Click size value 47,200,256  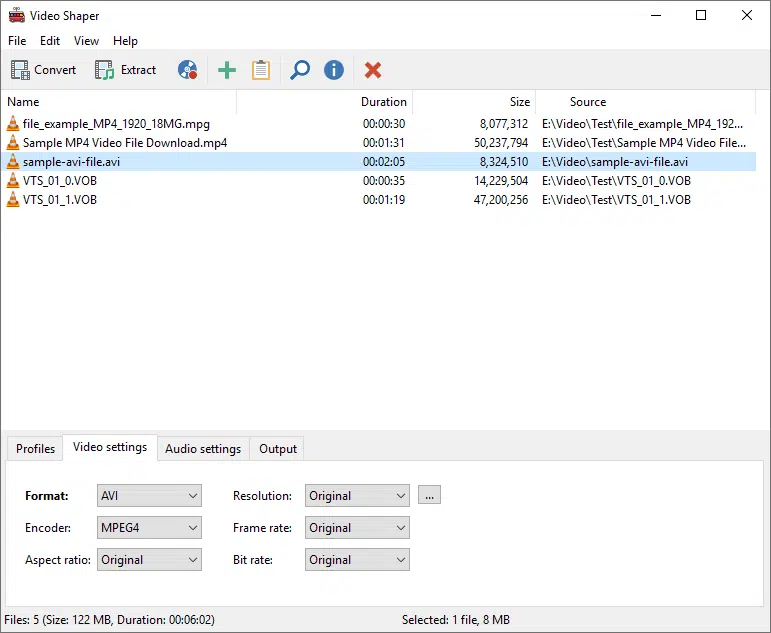click(x=501, y=200)
